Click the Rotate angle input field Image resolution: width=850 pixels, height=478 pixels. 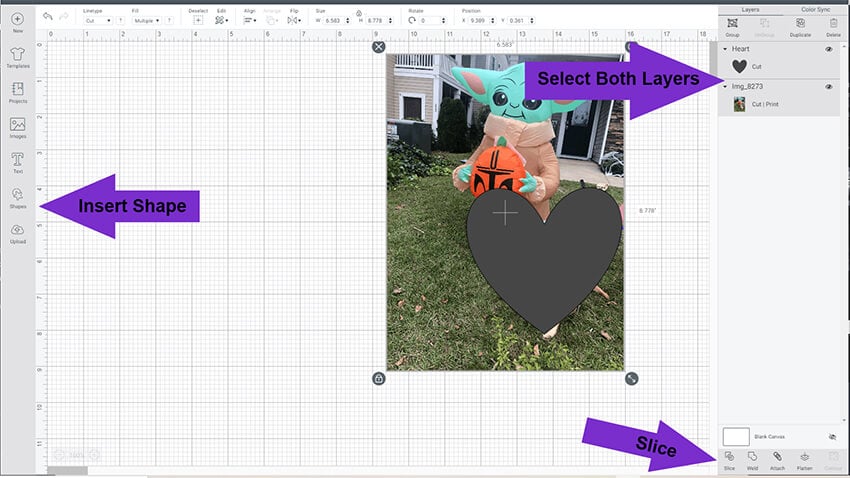coord(430,21)
